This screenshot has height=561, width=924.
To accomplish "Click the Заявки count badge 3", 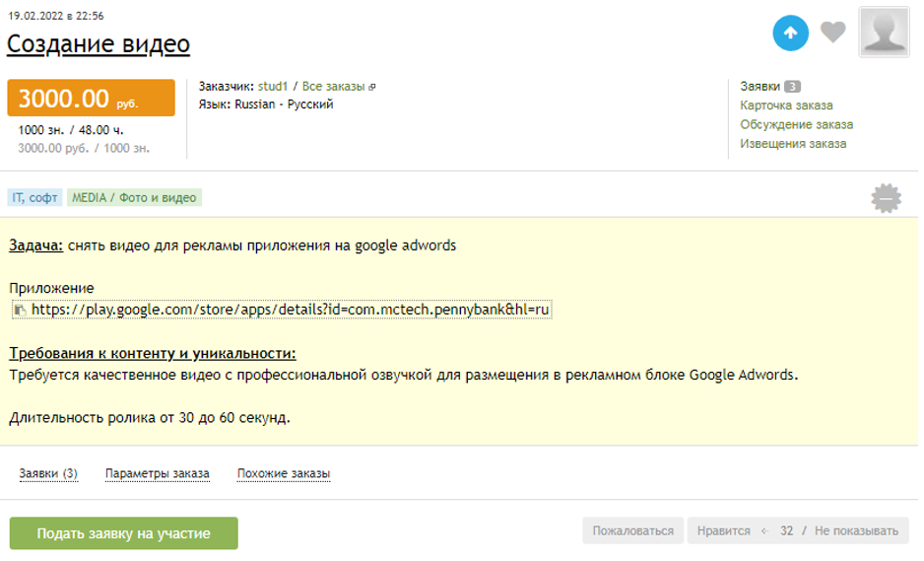I will click(792, 87).
